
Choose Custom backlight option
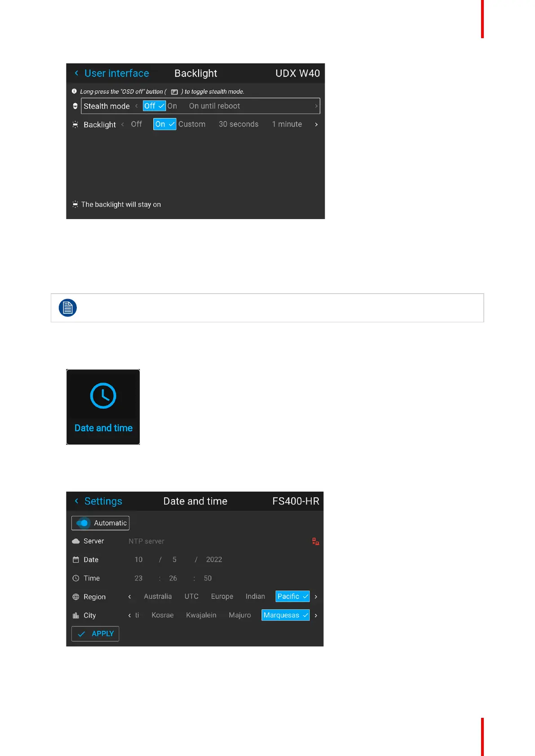[192, 124]
